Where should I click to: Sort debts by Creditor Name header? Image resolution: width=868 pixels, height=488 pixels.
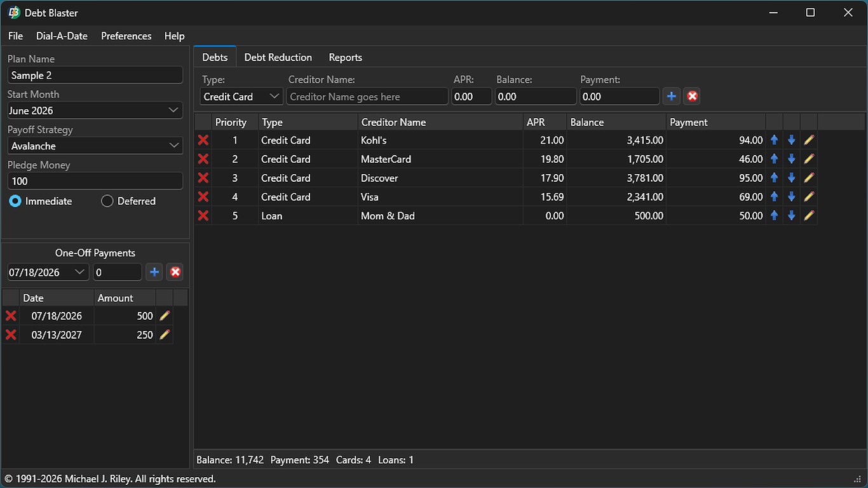pyautogui.click(x=440, y=122)
